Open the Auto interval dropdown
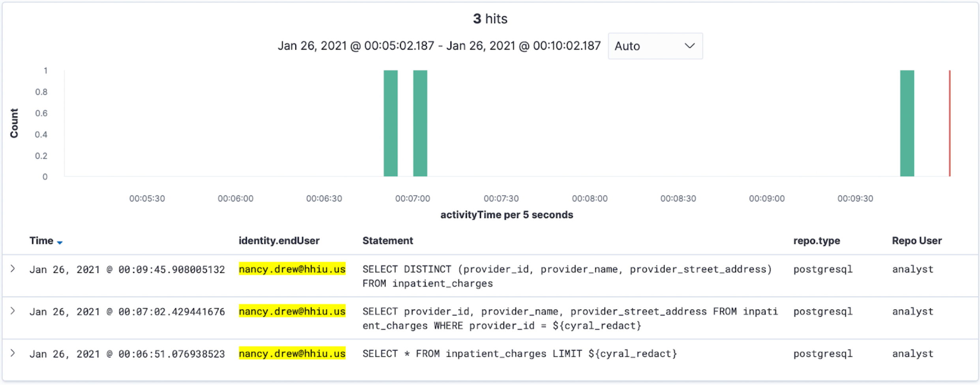 coord(655,46)
